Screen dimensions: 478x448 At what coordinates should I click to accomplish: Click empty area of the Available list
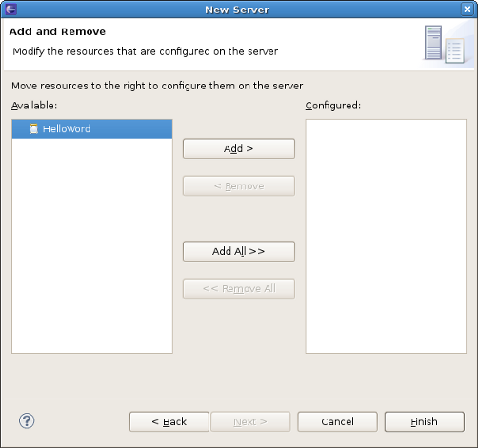click(92, 245)
